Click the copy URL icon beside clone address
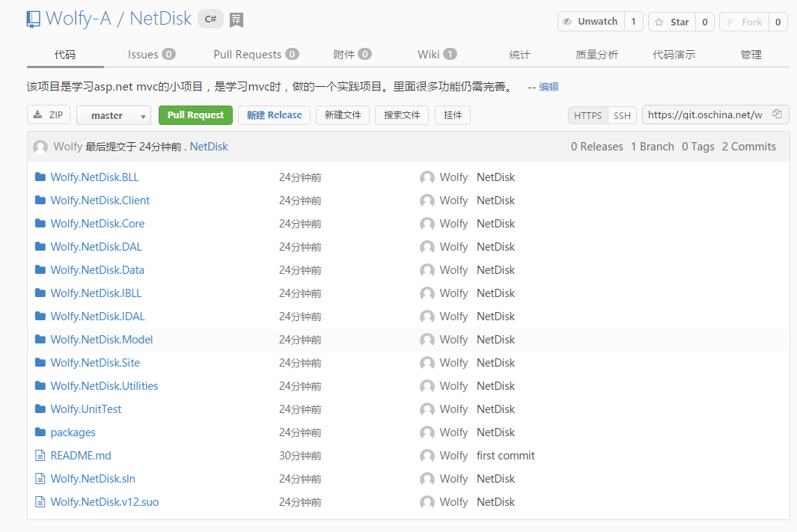Viewport: 797px width, 532px height. point(778,114)
